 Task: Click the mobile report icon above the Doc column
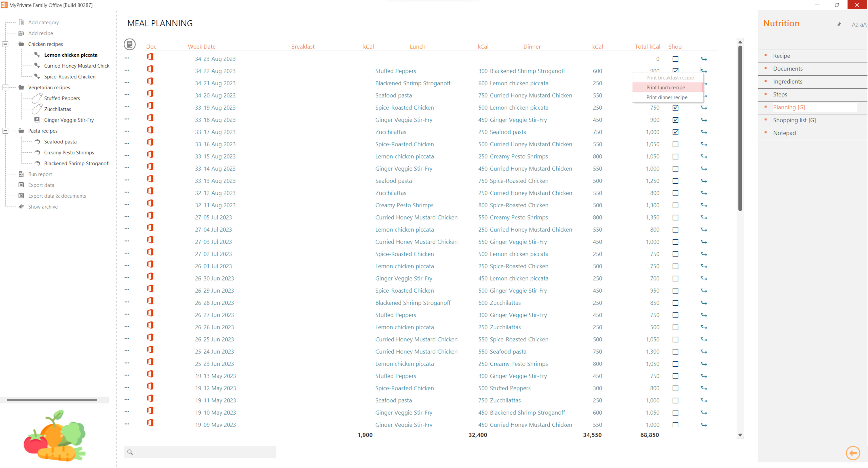(130, 44)
